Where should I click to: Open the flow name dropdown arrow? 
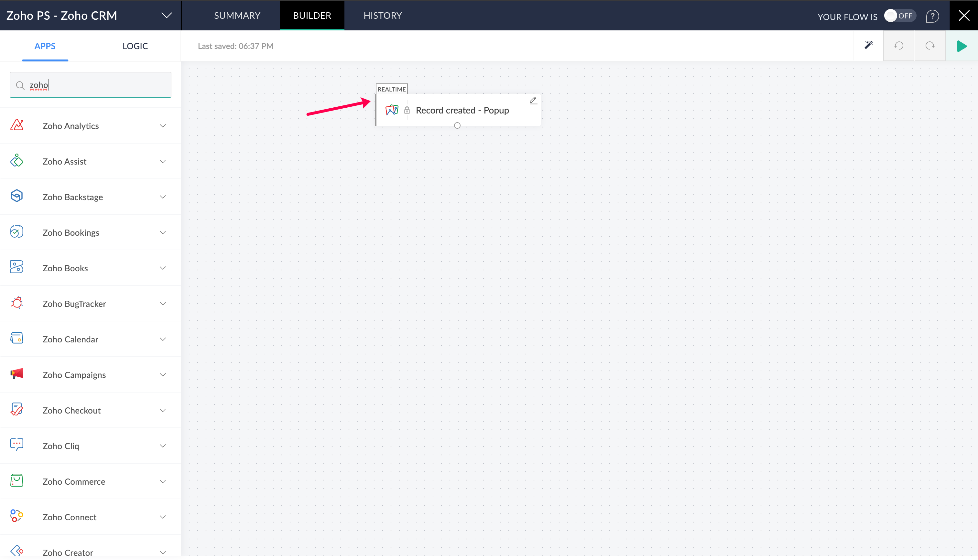click(x=166, y=16)
